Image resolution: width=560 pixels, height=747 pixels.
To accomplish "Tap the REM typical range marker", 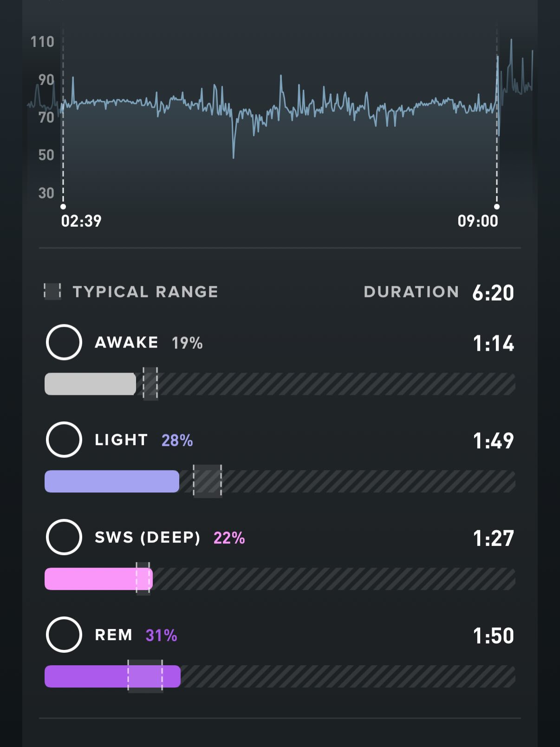I will [x=145, y=676].
